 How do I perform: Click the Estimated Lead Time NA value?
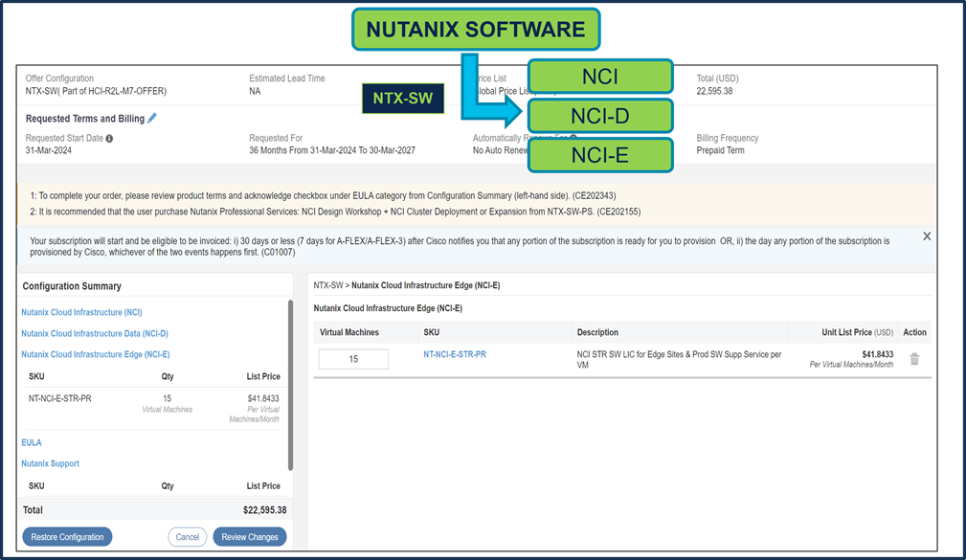255,91
